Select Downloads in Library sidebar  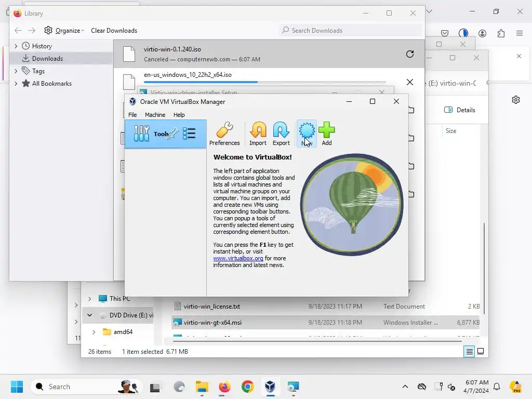click(61, 58)
